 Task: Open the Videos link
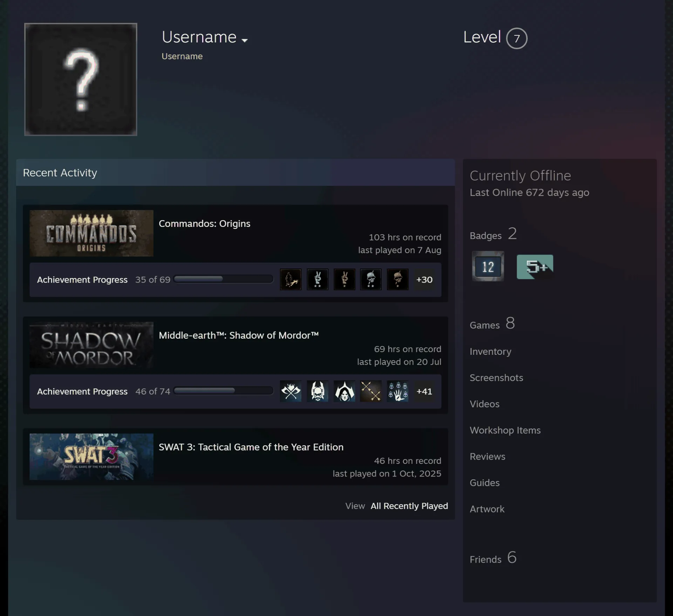(x=484, y=404)
